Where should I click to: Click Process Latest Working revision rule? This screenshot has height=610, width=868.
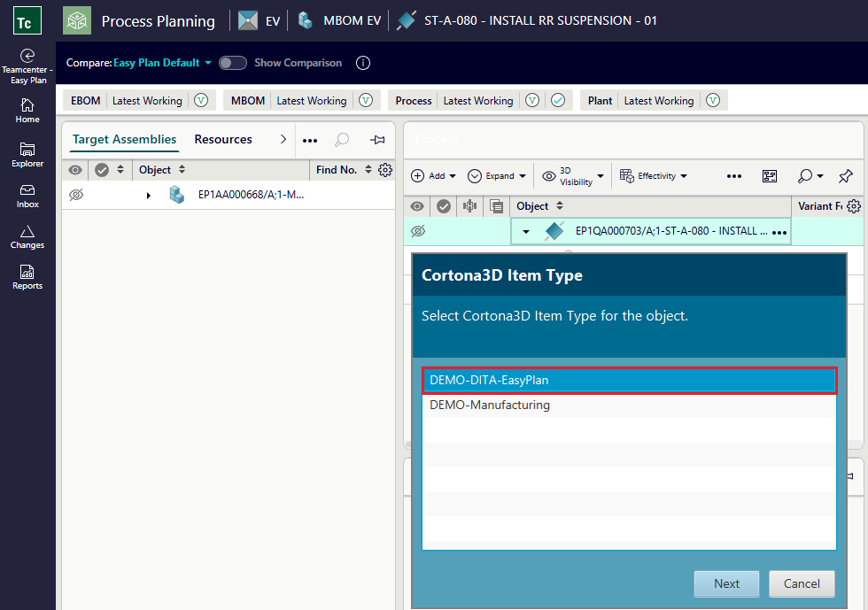click(478, 100)
